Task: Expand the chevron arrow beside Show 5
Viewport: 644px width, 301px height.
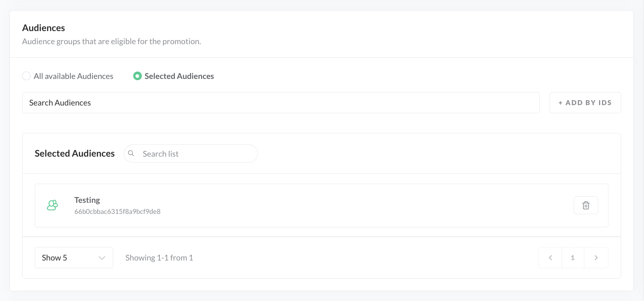Action: [102, 258]
